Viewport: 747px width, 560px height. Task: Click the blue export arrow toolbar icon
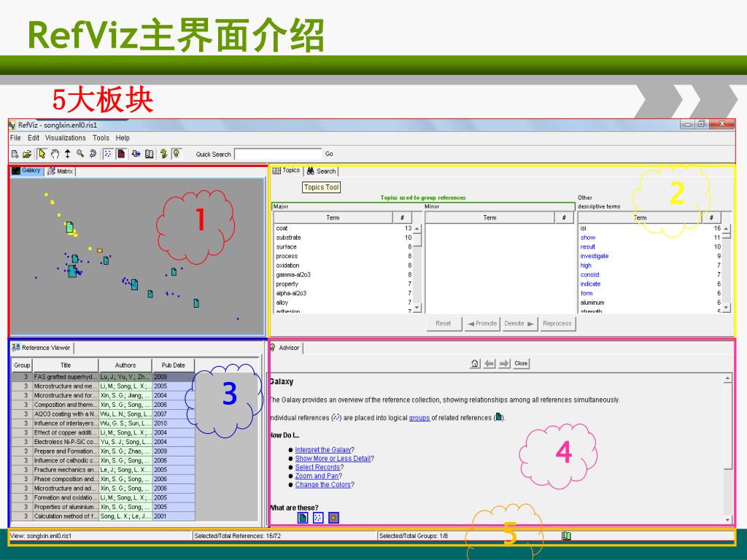click(x=136, y=153)
